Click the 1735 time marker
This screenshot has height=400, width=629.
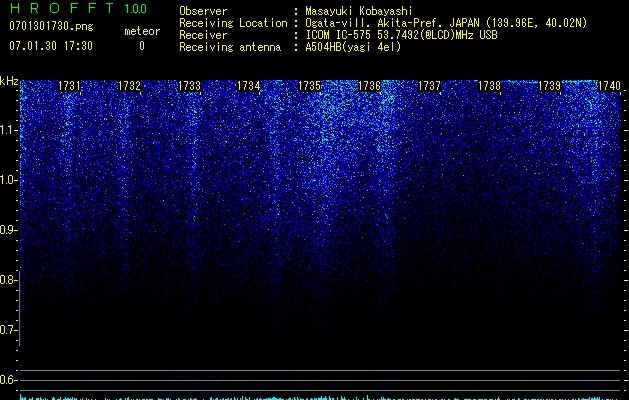point(309,86)
